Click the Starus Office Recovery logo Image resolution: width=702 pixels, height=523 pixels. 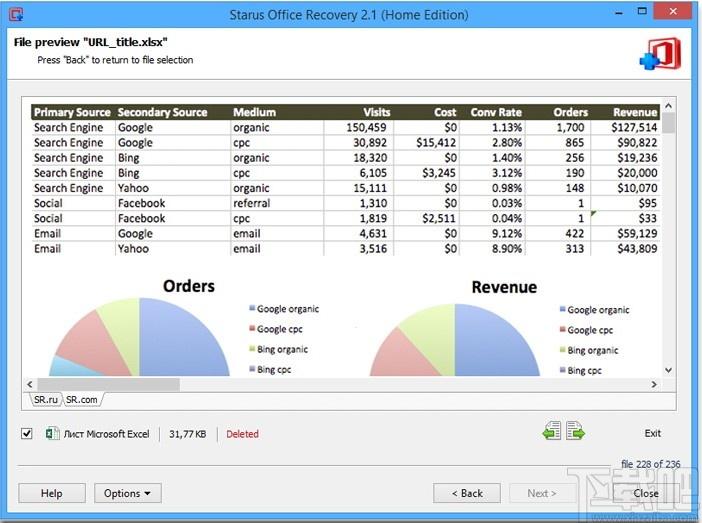coord(661,54)
